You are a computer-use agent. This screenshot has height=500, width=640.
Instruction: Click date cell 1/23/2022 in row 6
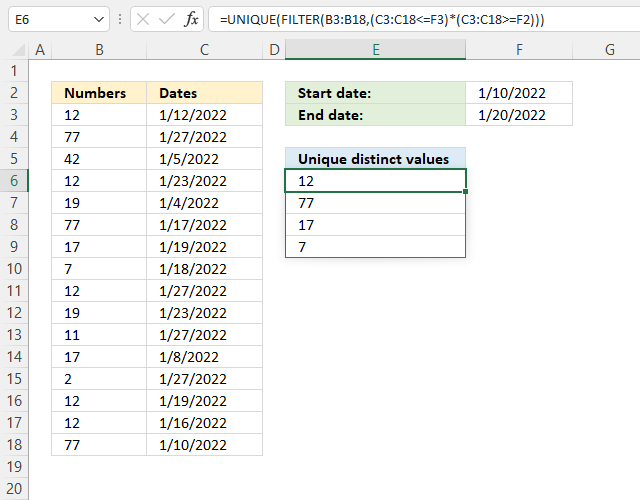(x=204, y=181)
